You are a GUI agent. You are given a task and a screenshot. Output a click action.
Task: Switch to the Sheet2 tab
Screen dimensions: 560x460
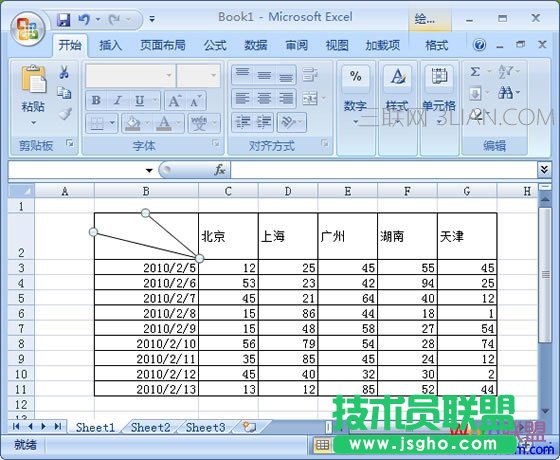150,427
